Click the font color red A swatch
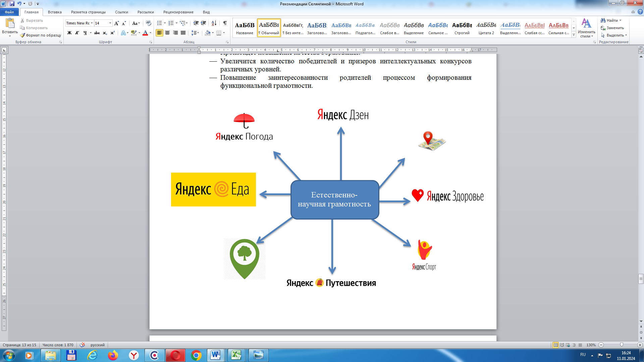Image resolution: width=644 pixels, height=362 pixels. click(145, 33)
